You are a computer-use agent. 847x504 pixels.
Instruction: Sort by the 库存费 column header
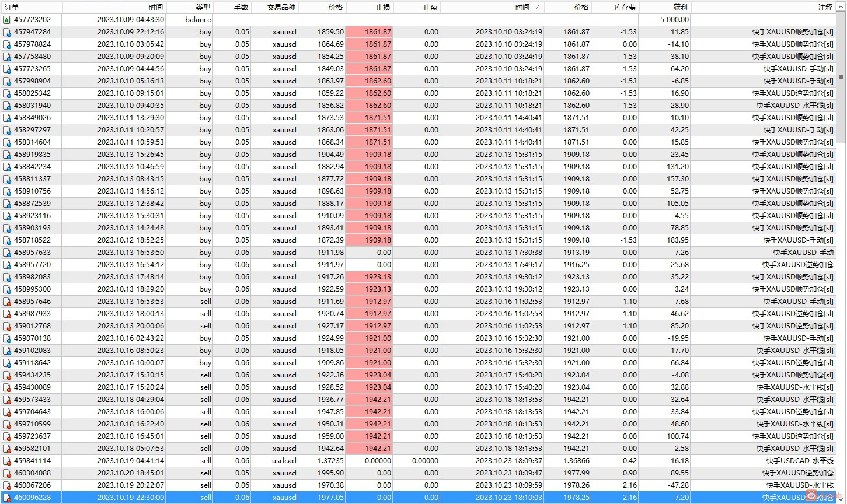coord(615,7)
